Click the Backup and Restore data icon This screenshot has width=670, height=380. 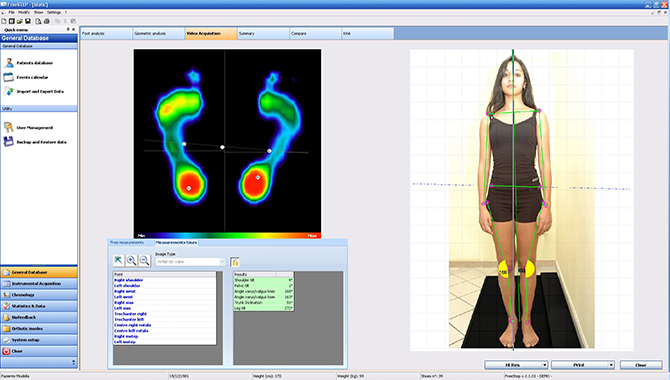point(9,141)
